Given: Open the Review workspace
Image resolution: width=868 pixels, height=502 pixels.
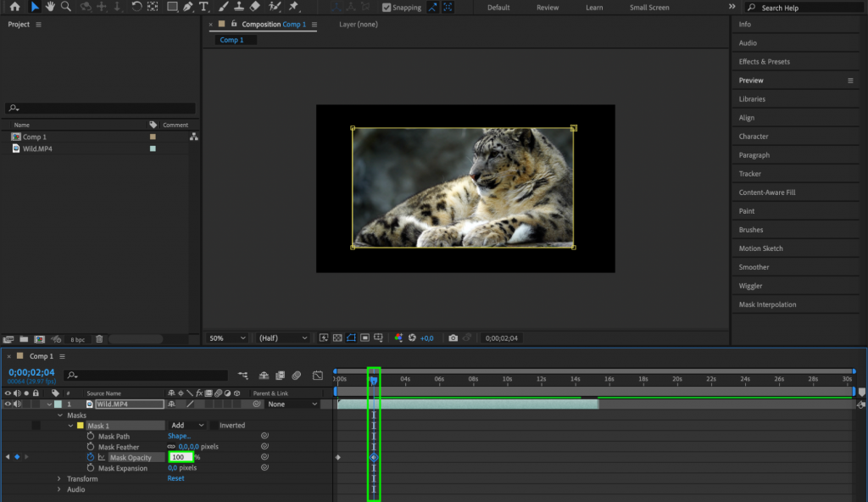Looking at the screenshot, I should tap(547, 7).
